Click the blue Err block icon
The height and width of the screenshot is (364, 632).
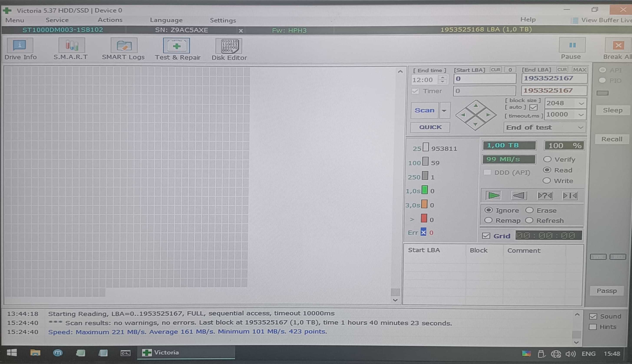[423, 232]
